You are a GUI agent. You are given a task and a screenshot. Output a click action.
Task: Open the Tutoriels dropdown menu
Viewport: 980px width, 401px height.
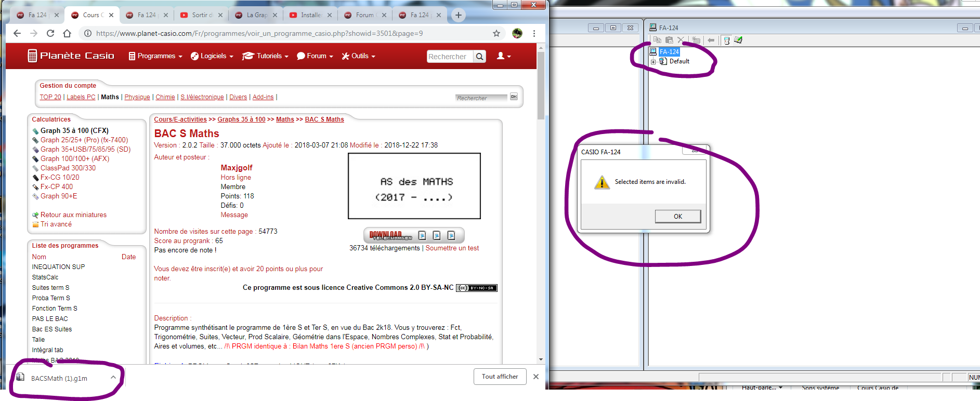pyautogui.click(x=265, y=56)
